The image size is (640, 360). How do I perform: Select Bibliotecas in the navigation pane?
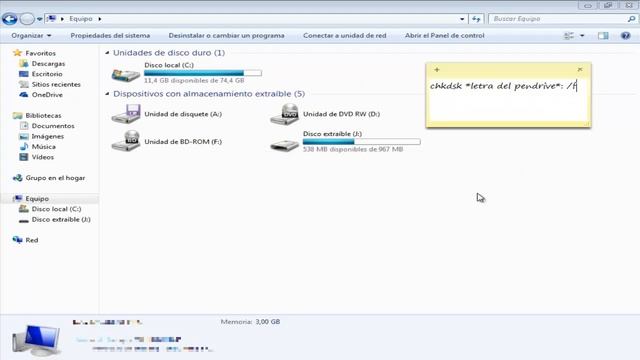[43, 116]
